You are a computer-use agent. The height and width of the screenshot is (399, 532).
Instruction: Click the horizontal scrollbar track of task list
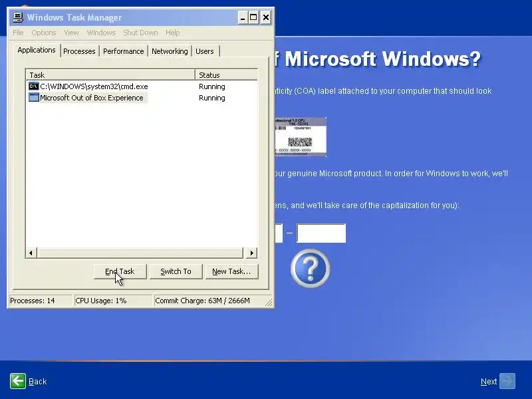click(x=140, y=253)
